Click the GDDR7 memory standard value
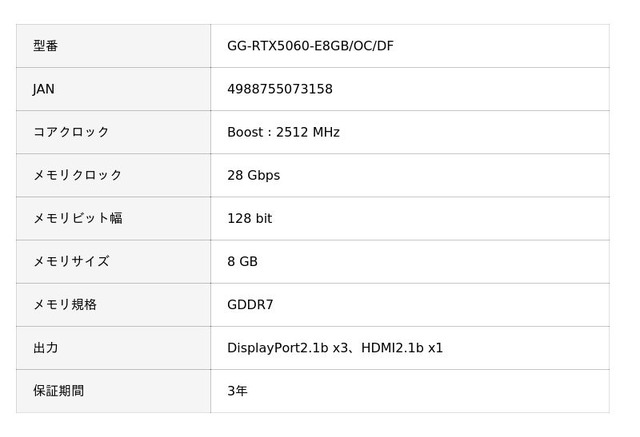Viewport: 640px width, 437px height. (x=250, y=305)
